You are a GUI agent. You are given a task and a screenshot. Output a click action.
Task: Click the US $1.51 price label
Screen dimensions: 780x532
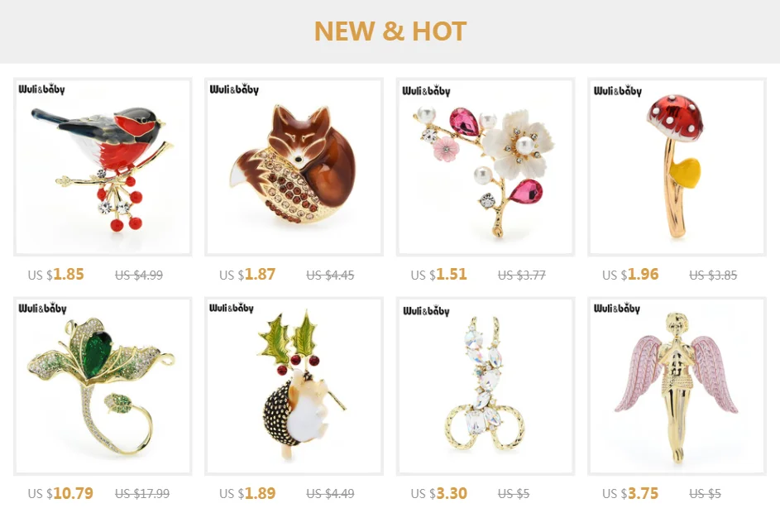coord(438,274)
